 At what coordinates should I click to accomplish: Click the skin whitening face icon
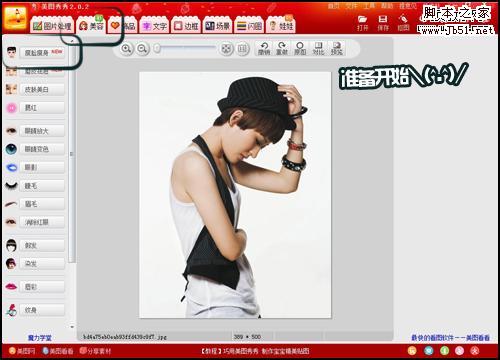click(x=11, y=89)
